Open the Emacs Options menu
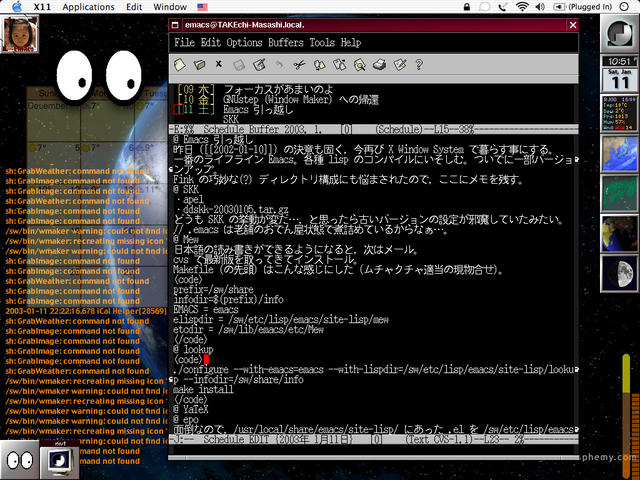Screen dimensions: 640x480 click(244, 43)
